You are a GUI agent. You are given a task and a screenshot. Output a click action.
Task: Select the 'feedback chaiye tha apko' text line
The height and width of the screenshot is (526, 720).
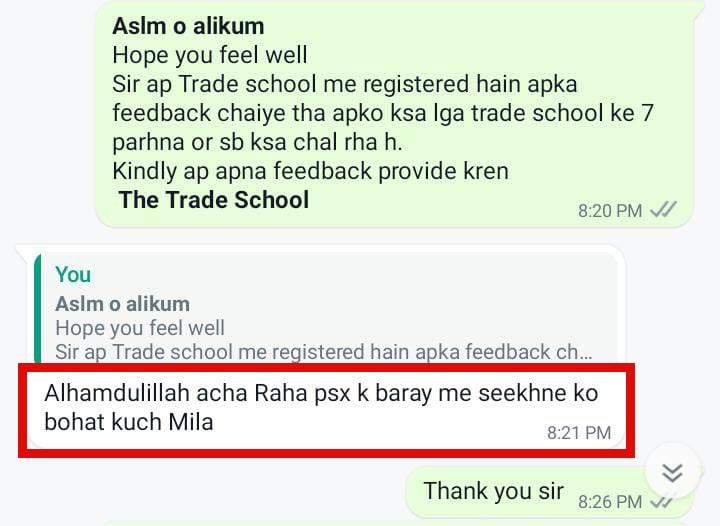[x=382, y=113]
